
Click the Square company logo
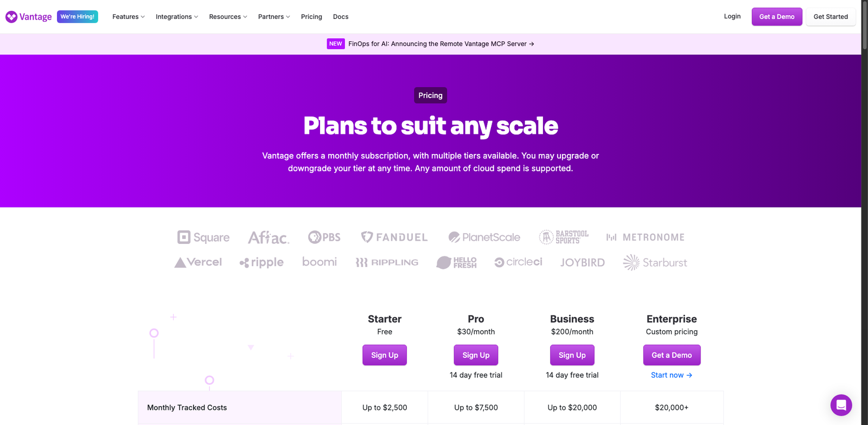(203, 237)
